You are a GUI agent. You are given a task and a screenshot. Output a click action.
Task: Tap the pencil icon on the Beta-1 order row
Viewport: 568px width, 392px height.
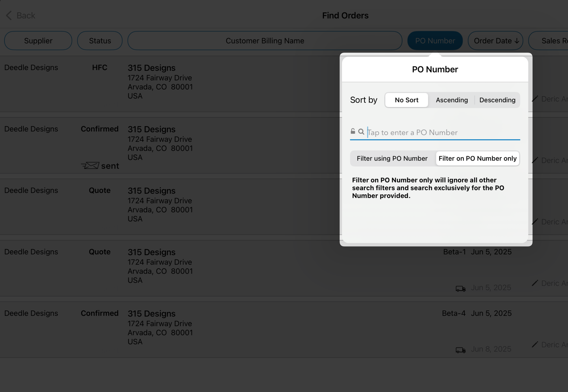(x=535, y=283)
